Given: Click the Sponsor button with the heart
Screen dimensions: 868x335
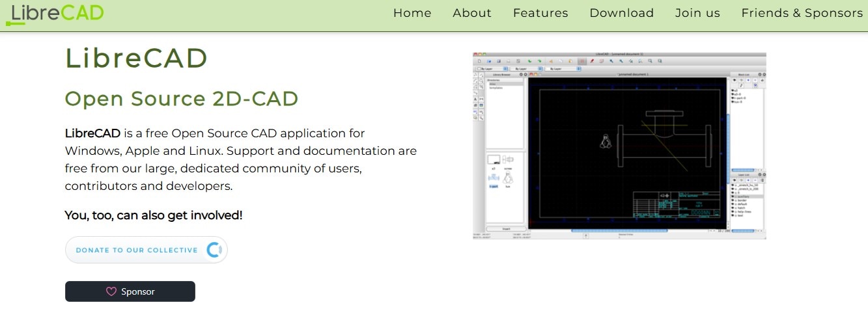Looking at the screenshot, I should click(130, 291).
